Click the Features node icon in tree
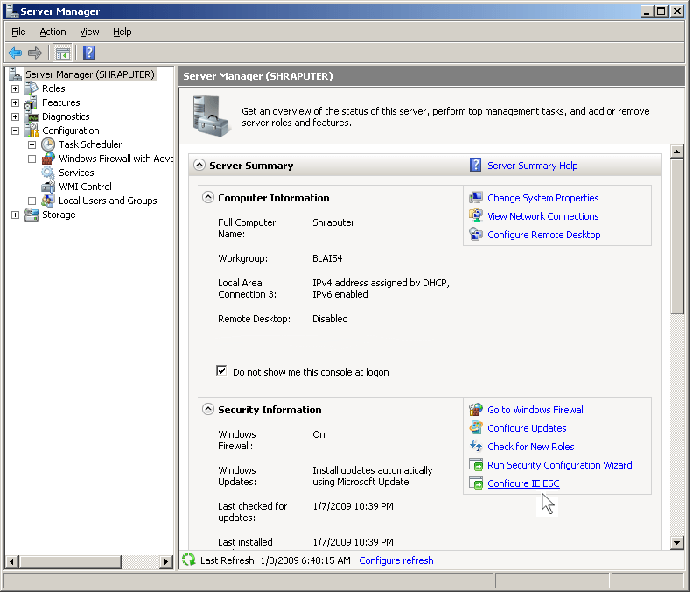700x592 pixels. click(x=31, y=102)
